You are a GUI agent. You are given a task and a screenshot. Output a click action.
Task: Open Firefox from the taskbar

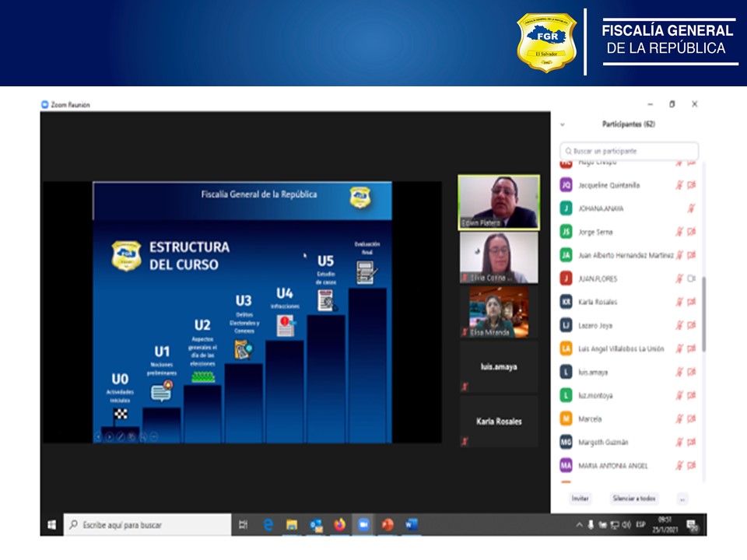[x=339, y=525]
